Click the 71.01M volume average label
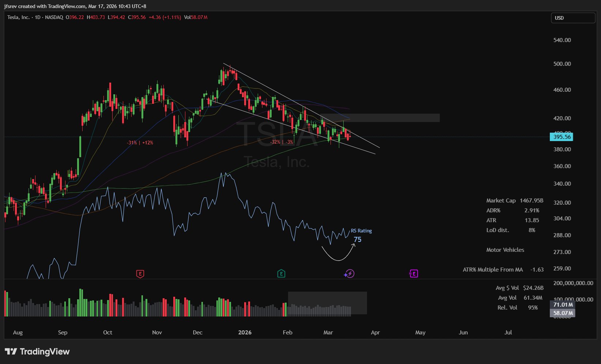Viewport: 601px width, 364px height. (563, 304)
